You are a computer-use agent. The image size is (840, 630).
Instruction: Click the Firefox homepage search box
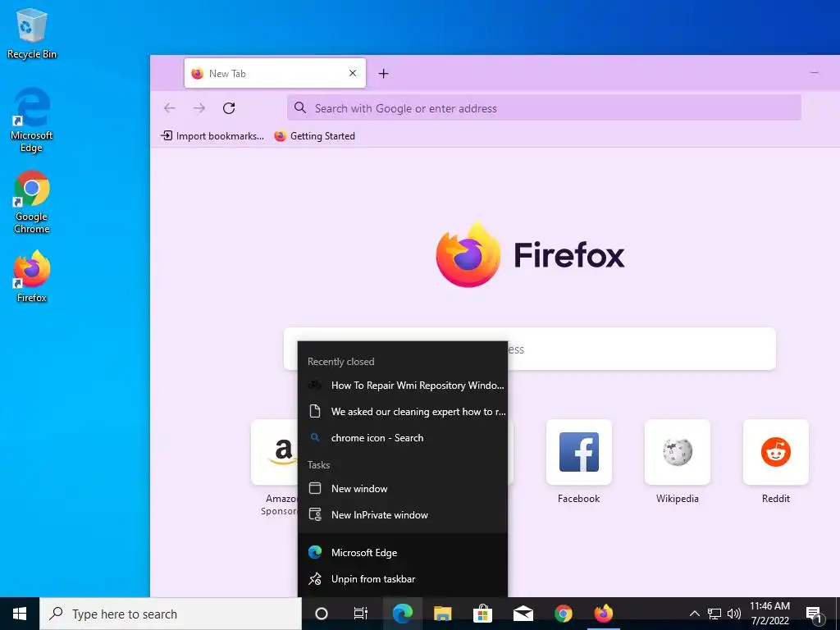click(x=529, y=349)
